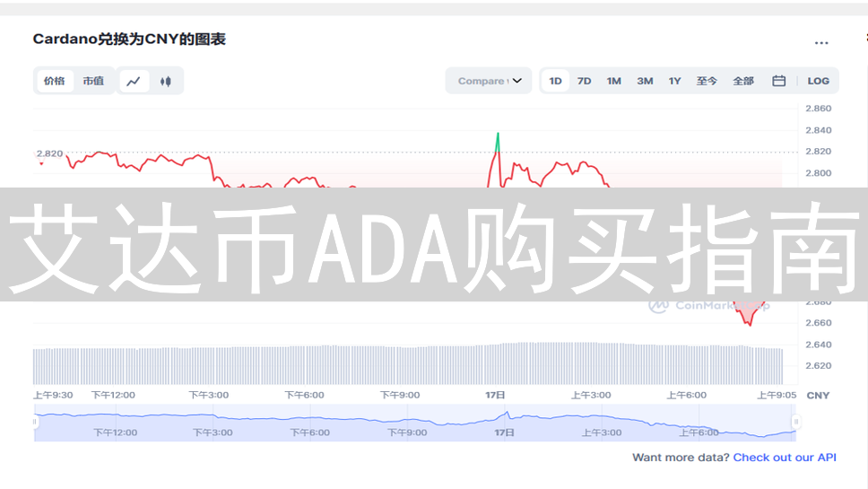Select the 1D time range
This screenshot has height=489, width=868.
(555, 81)
